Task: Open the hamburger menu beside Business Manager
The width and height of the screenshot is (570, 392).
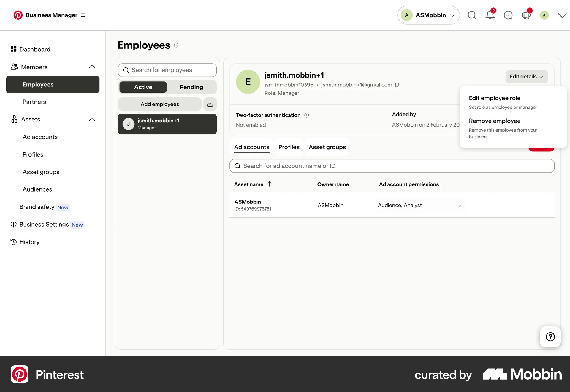Action: [x=83, y=15]
